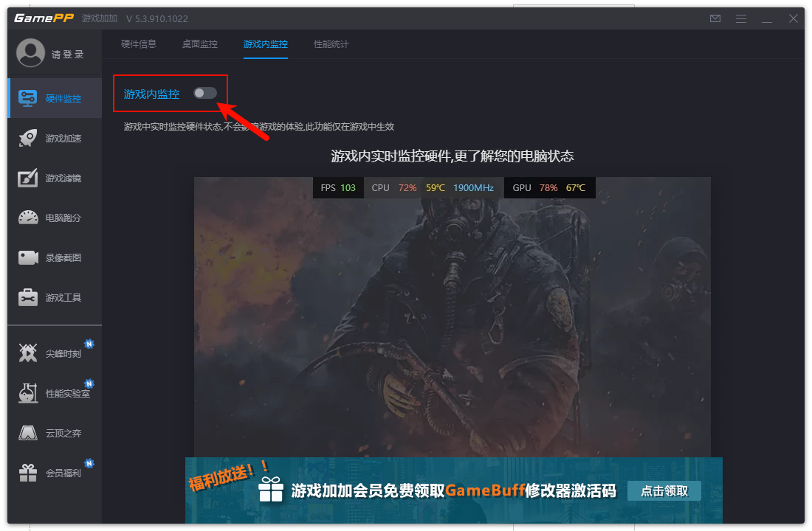This screenshot has width=812, height=531.
Task: Select the 游戏内监控 tab
Action: [x=266, y=44]
